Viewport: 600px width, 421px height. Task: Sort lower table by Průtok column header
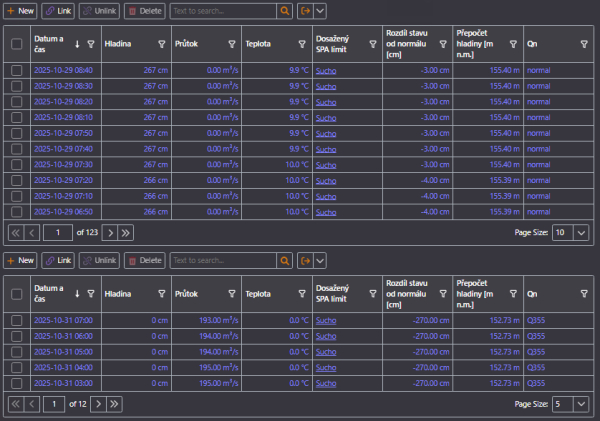click(187, 294)
